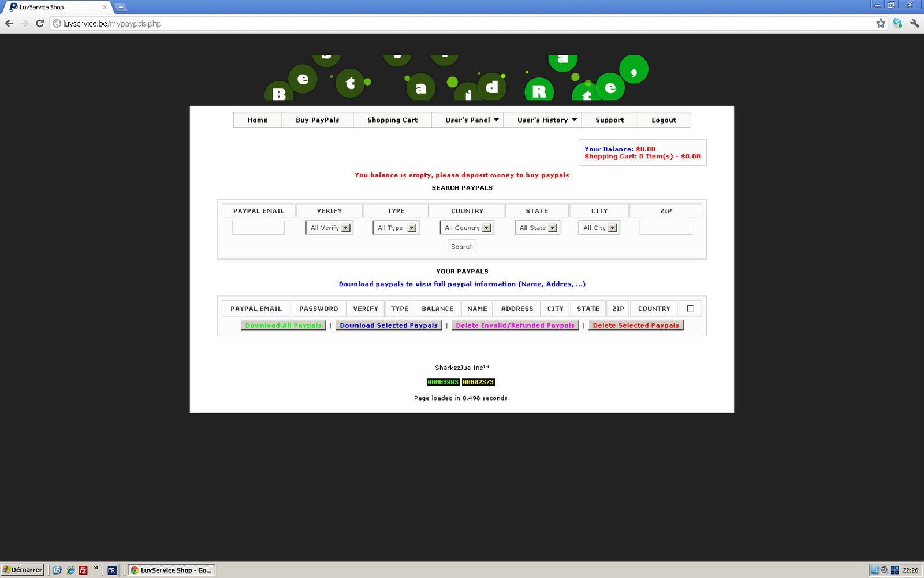
Task: Expand the User's Panel menu
Action: tap(468, 120)
